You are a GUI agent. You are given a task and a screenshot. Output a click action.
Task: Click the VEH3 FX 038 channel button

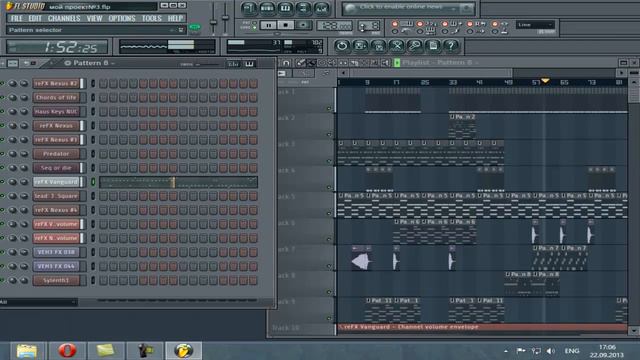(x=56, y=252)
